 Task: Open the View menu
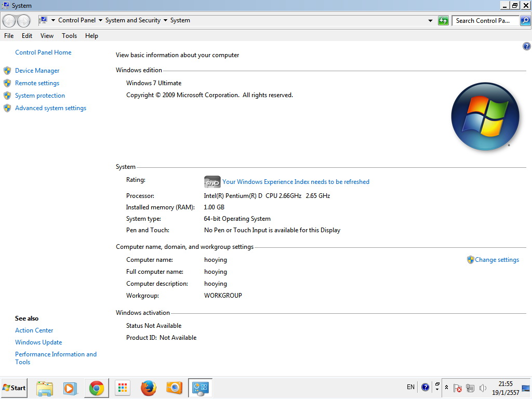pos(47,36)
